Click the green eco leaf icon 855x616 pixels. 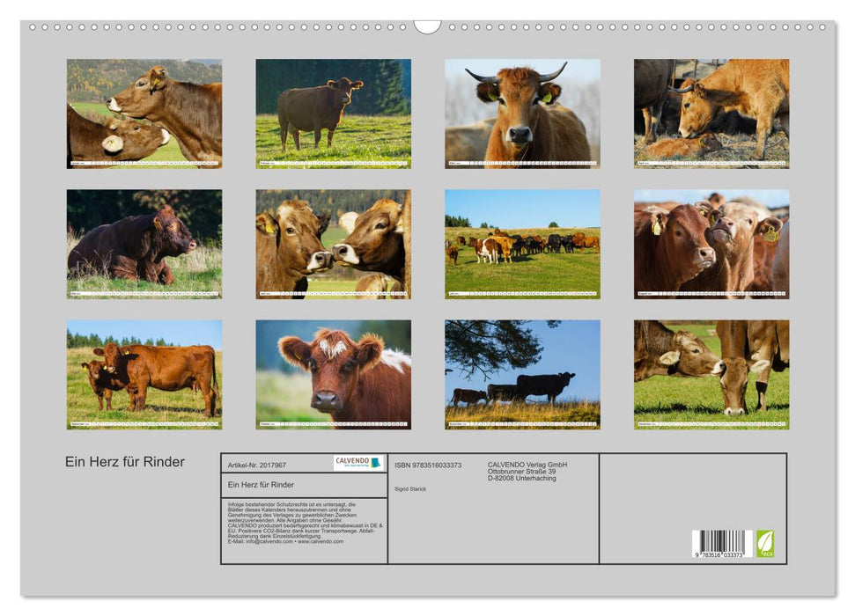(x=765, y=543)
